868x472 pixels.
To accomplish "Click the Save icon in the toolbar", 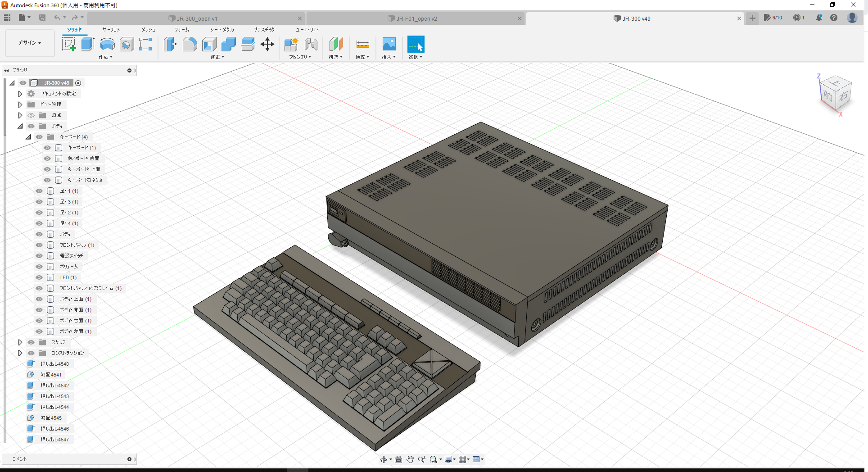I will pyautogui.click(x=42, y=17).
